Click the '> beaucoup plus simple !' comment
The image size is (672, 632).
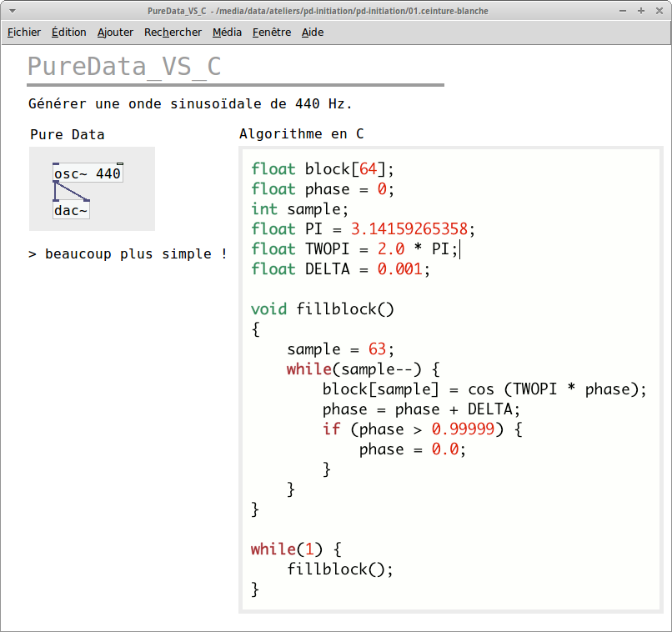[x=128, y=253]
